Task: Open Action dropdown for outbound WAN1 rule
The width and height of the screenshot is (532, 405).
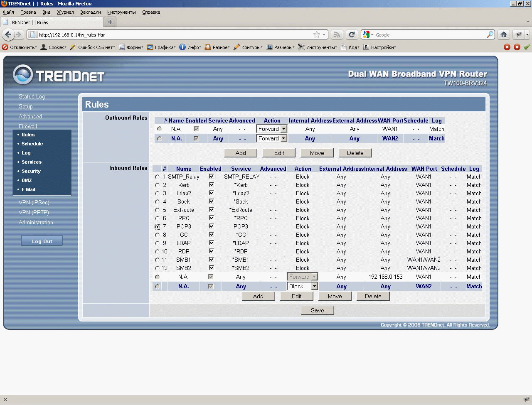Action: [x=272, y=129]
